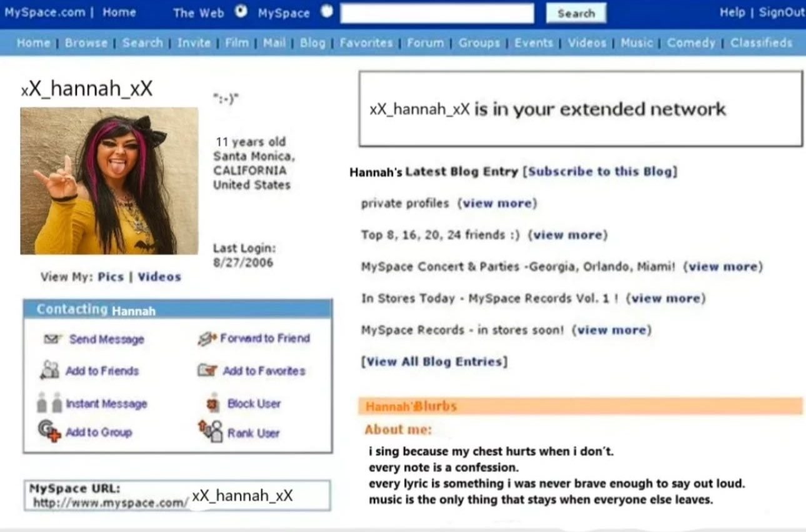Click the Rank User icon
Screen dimensions: 806x532
click(211, 431)
